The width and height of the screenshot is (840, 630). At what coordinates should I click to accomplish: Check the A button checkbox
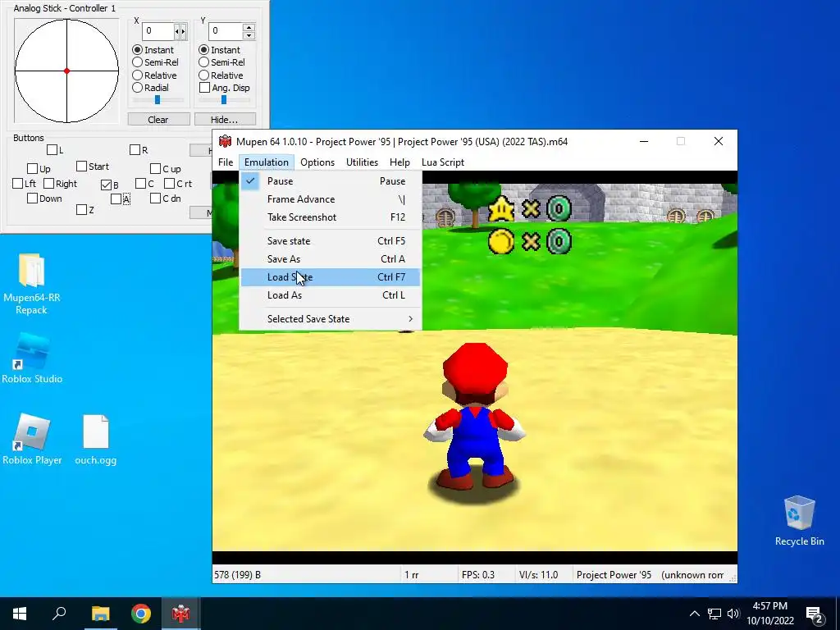[x=116, y=199]
